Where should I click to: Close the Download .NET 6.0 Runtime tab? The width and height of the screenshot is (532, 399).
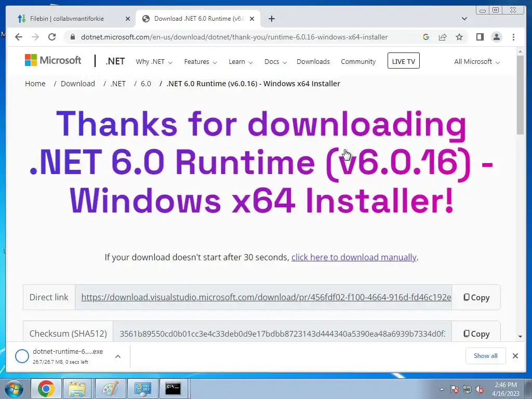pyautogui.click(x=252, y=19)
